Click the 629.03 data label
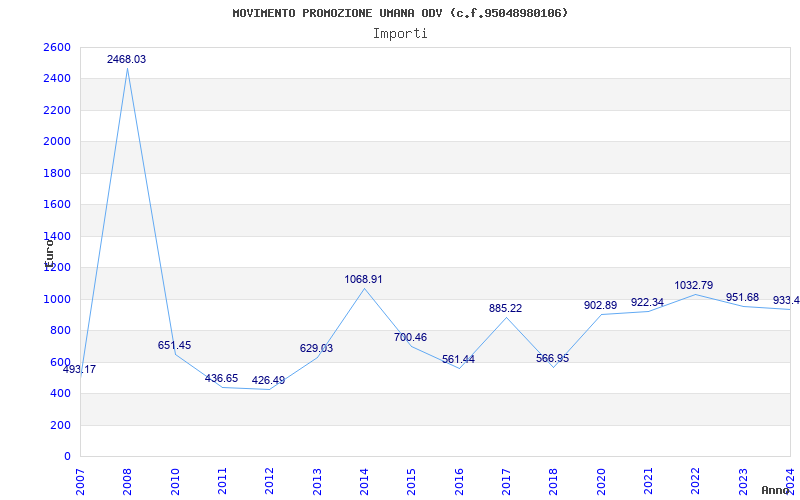The width and height of the screenshot is (800, 500). pos(316,348)
